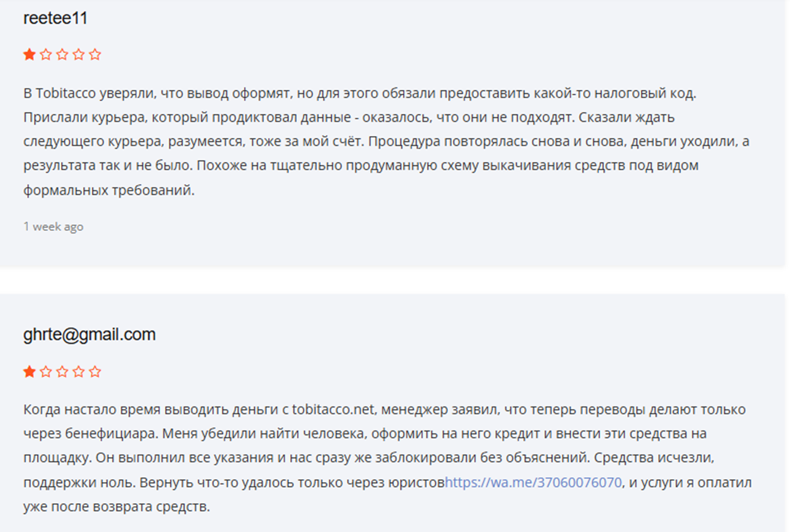Click the filled first star in reetee11's rating

29,55
